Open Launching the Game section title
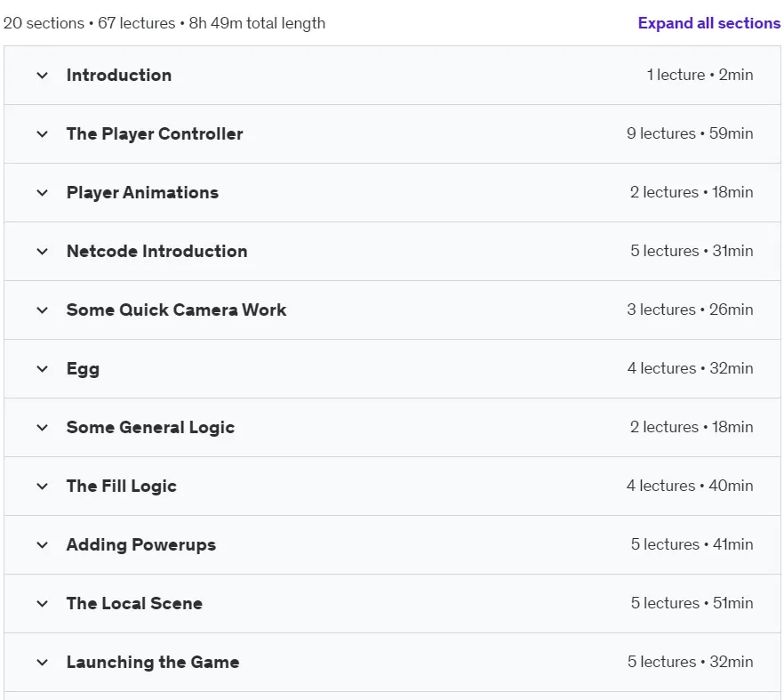The image size is (784, 700). [153, 662]
